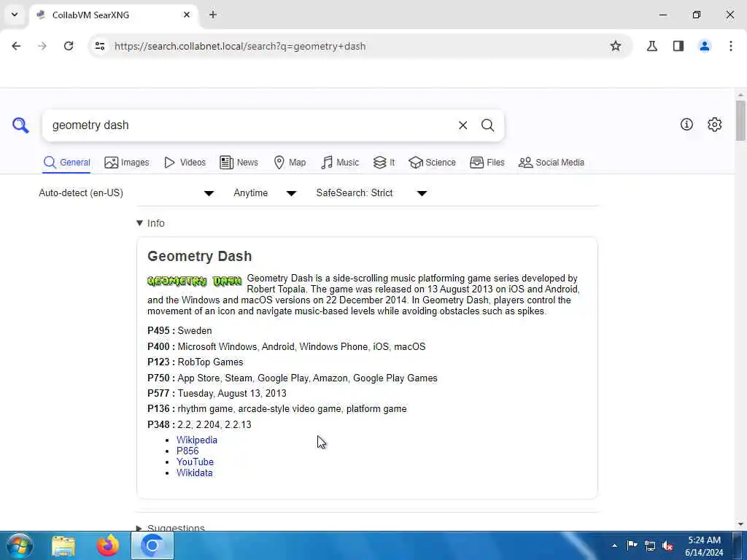Click the Chromium taskbar button

[152, 545]
